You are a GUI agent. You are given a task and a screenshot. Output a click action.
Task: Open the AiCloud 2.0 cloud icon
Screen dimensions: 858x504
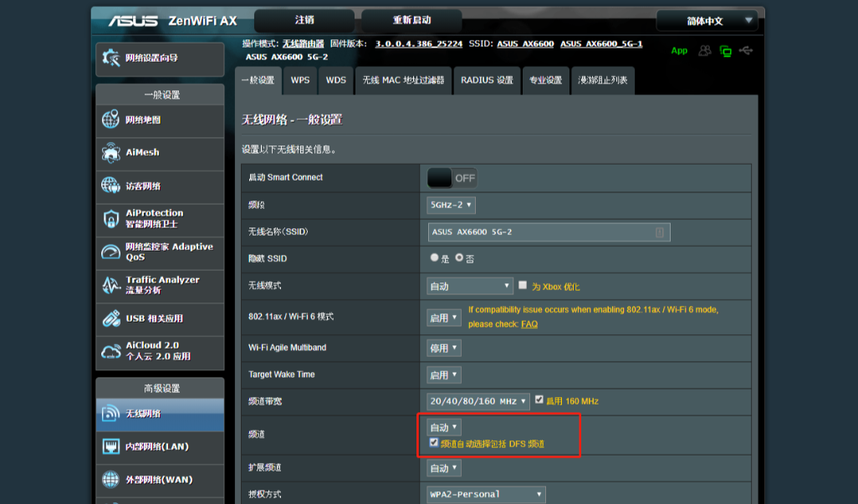[x=110, y=351]
